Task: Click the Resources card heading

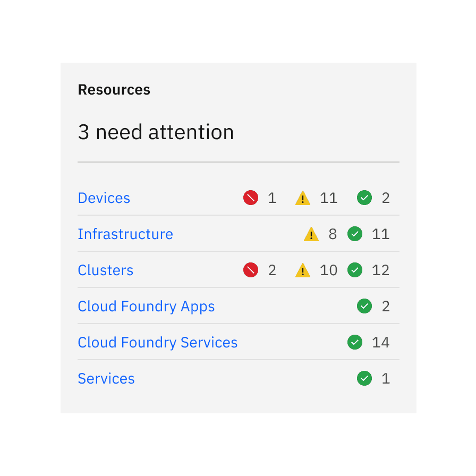Action: point(114,89)
